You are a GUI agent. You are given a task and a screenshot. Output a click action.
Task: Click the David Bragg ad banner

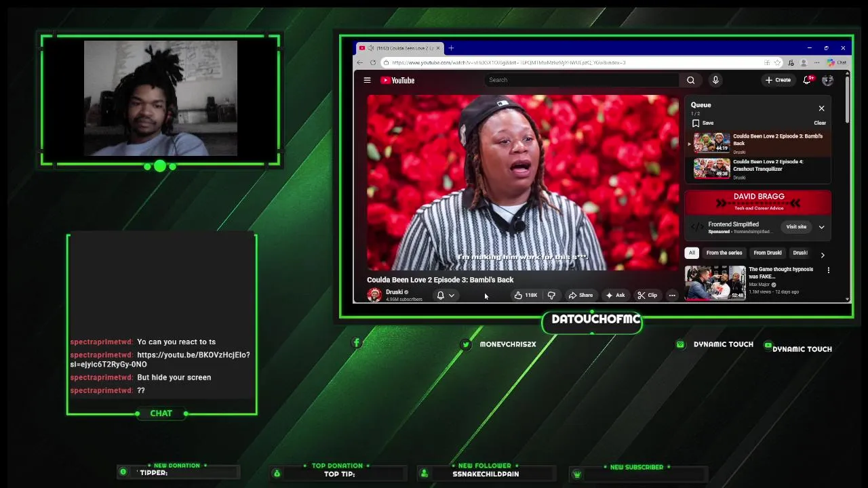tap(758, 202)
